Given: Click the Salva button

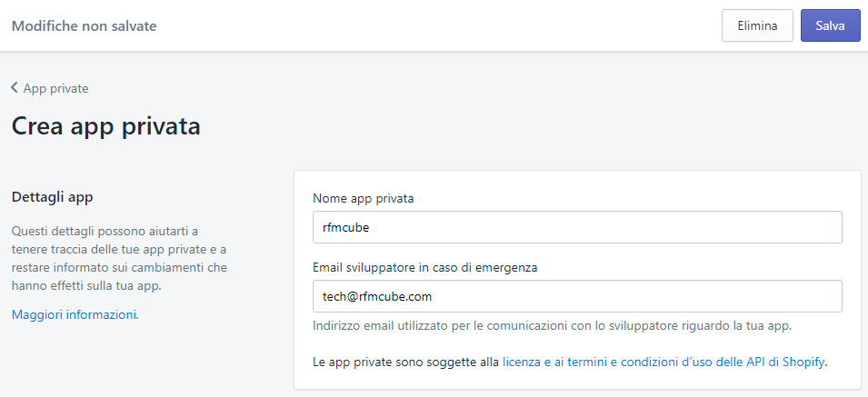Looking at the screenshot, I should 831,25.
